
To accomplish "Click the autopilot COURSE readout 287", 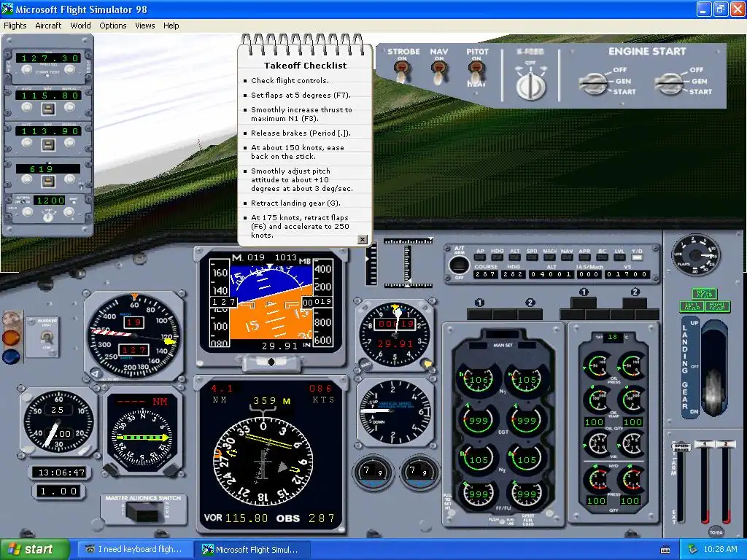I will click(x=485, y=274).
